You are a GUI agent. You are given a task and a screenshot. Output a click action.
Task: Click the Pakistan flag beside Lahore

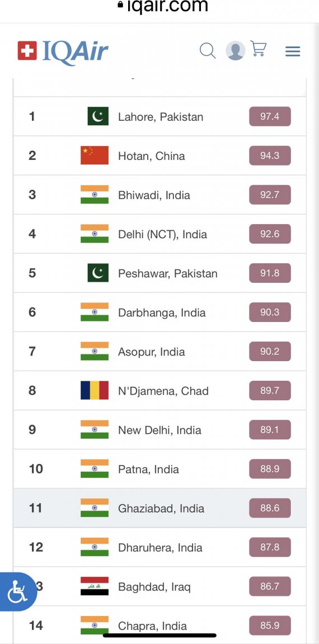98,116
